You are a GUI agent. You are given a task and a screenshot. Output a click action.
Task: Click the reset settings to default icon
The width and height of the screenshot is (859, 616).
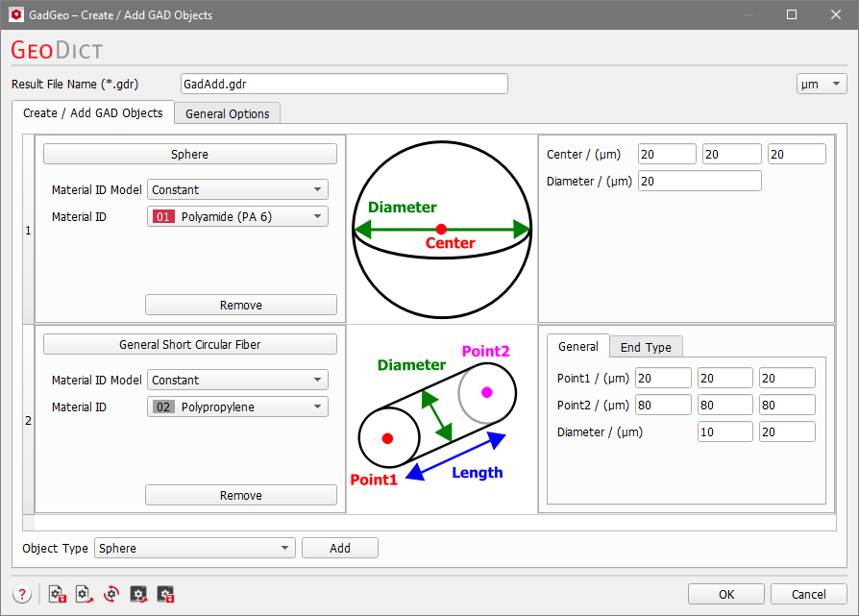tap(111, 594)
